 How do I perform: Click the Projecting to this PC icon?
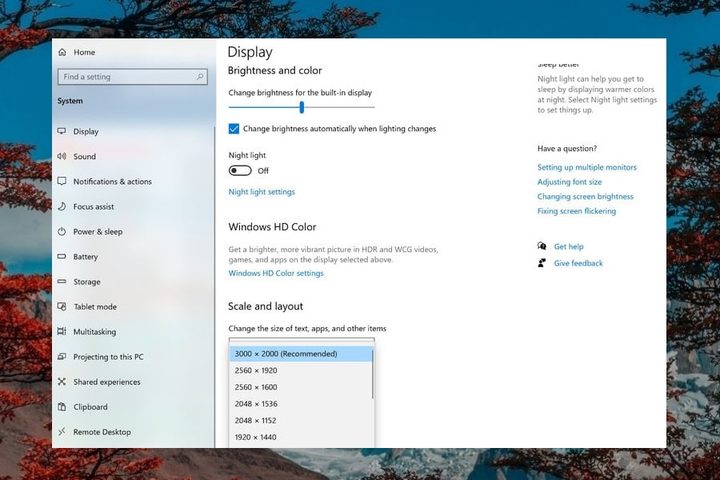62,356
